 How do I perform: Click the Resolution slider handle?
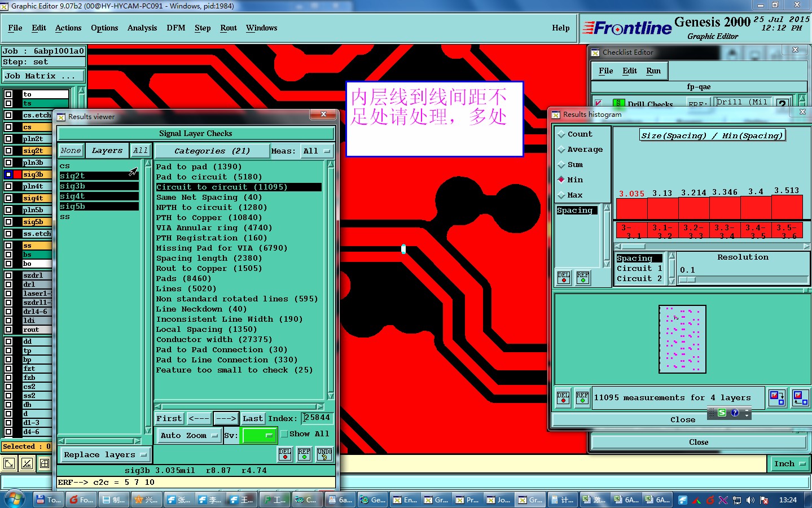coord(687,279)
